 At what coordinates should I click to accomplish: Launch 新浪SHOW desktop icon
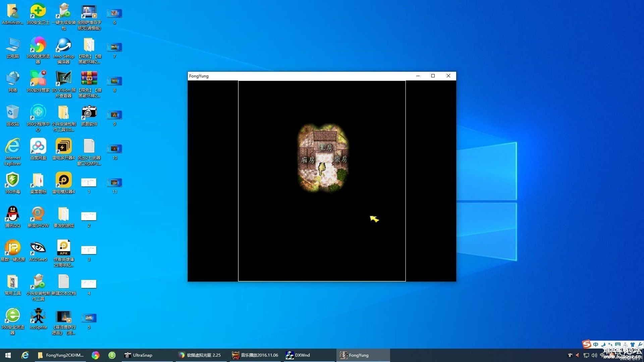pos(38,217)
